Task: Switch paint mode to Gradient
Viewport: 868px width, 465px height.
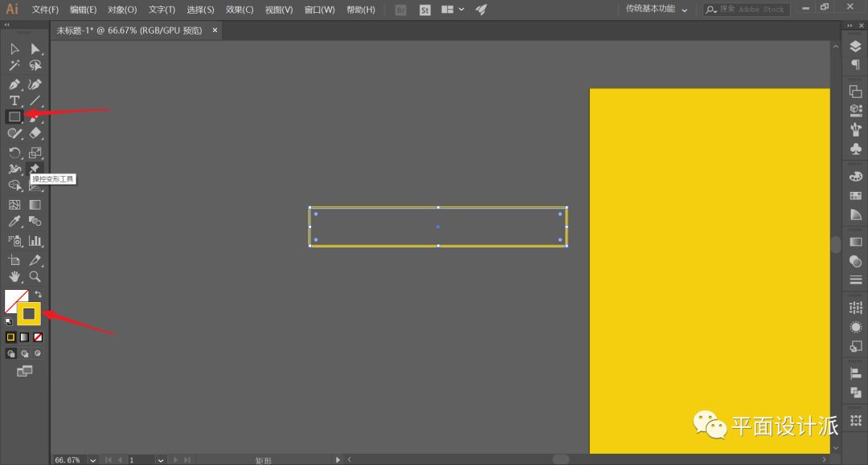Action: tap(24, 337)
